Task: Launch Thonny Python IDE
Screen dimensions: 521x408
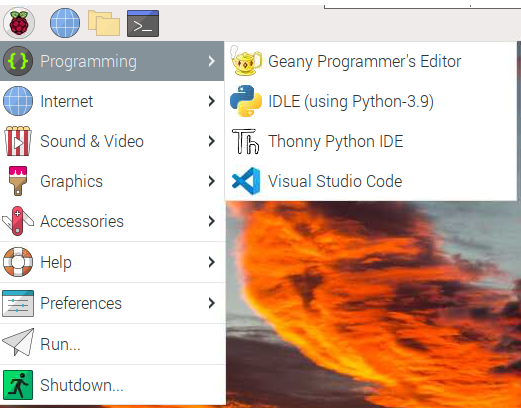Action: click(x=371, y=141)
